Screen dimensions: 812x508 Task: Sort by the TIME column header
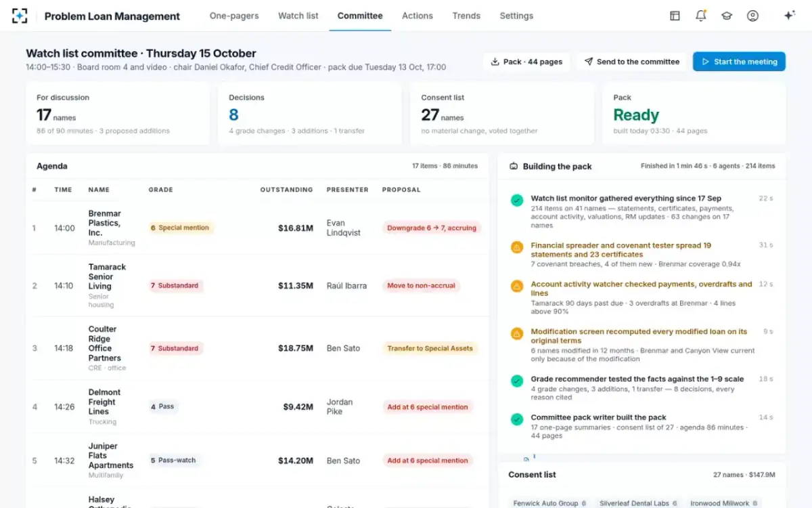click(63, 190)
